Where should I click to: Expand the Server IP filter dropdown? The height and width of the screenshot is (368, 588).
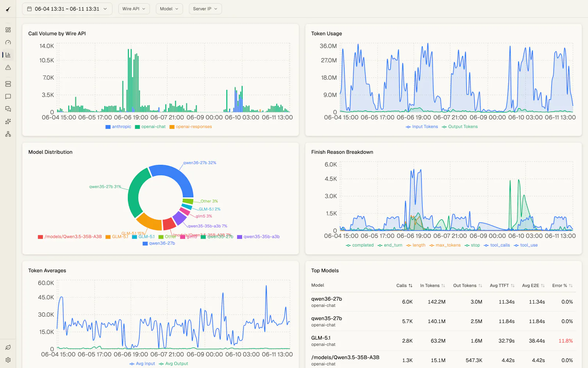point(205,9)
